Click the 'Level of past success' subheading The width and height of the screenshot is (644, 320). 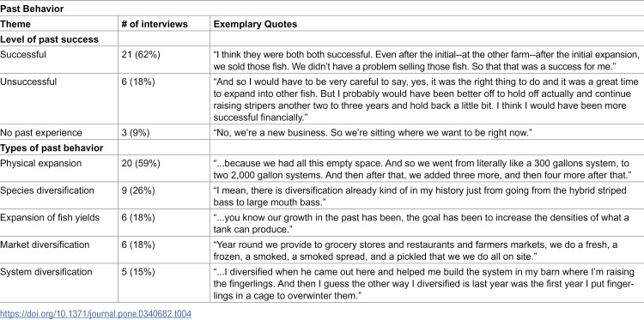coord(49,39)
